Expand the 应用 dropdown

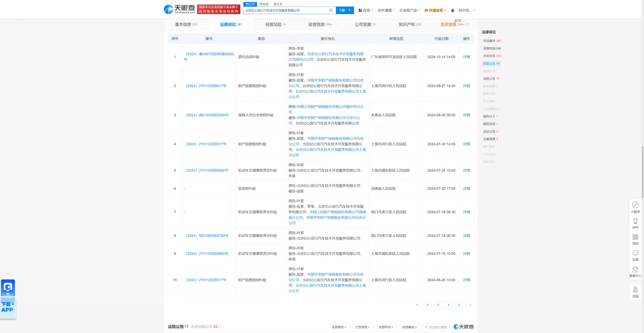tap(366, 11)
